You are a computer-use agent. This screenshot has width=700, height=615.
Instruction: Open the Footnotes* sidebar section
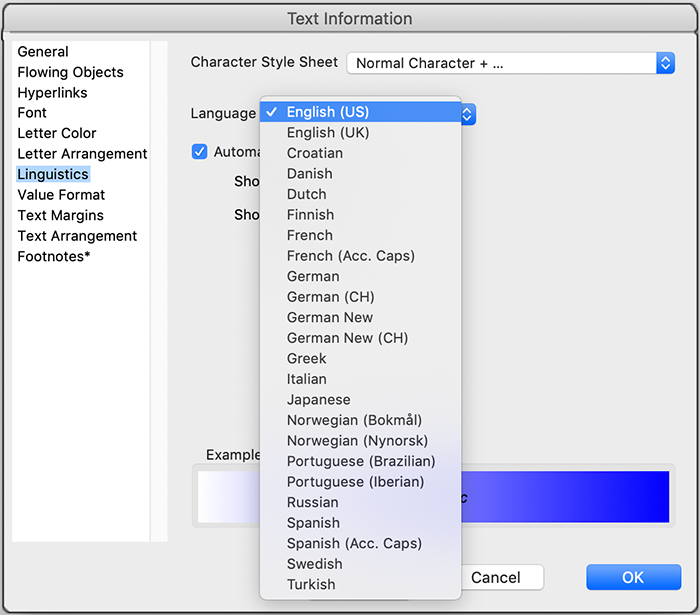pos(52,256)
